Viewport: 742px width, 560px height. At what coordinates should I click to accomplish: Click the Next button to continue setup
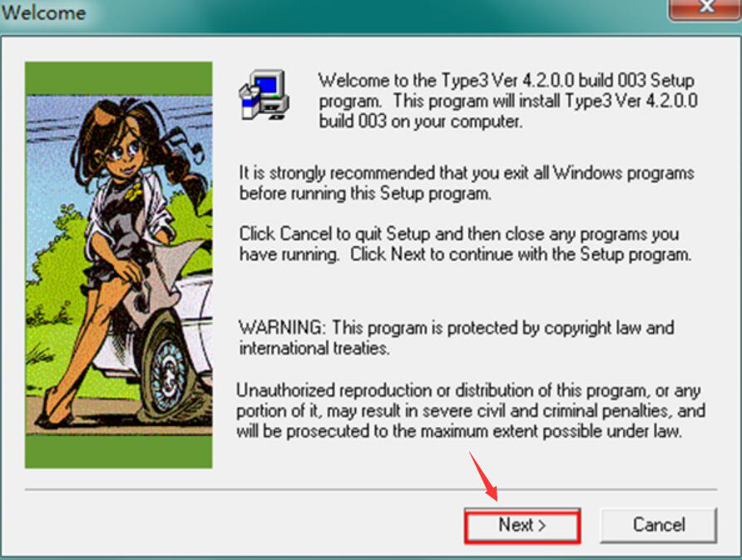[522, 525]
